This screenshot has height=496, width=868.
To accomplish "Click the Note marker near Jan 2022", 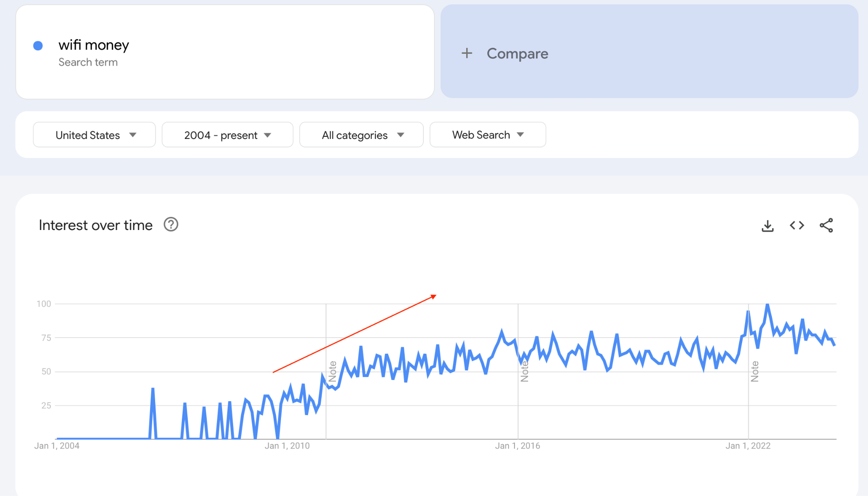I will 755,371.
